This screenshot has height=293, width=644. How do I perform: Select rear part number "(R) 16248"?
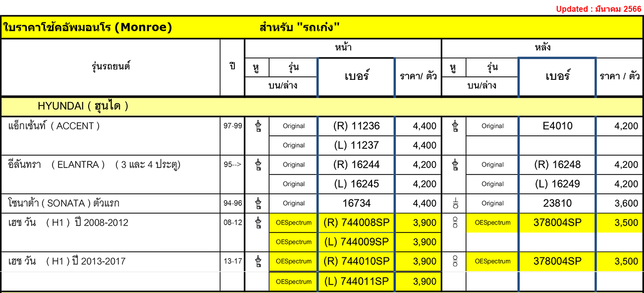pos(557,165)
